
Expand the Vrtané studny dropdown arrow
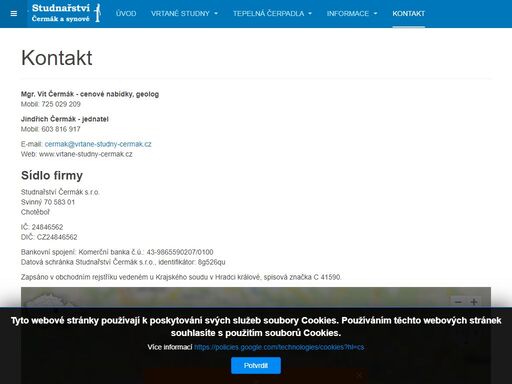tap(216, 14)
